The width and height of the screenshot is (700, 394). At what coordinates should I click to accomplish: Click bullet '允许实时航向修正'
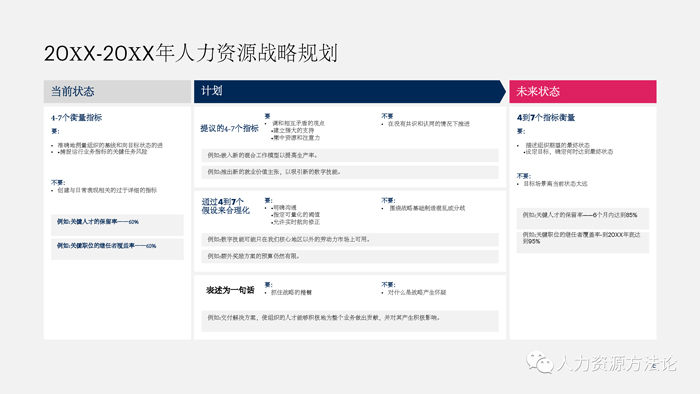[x=297, y=222]
